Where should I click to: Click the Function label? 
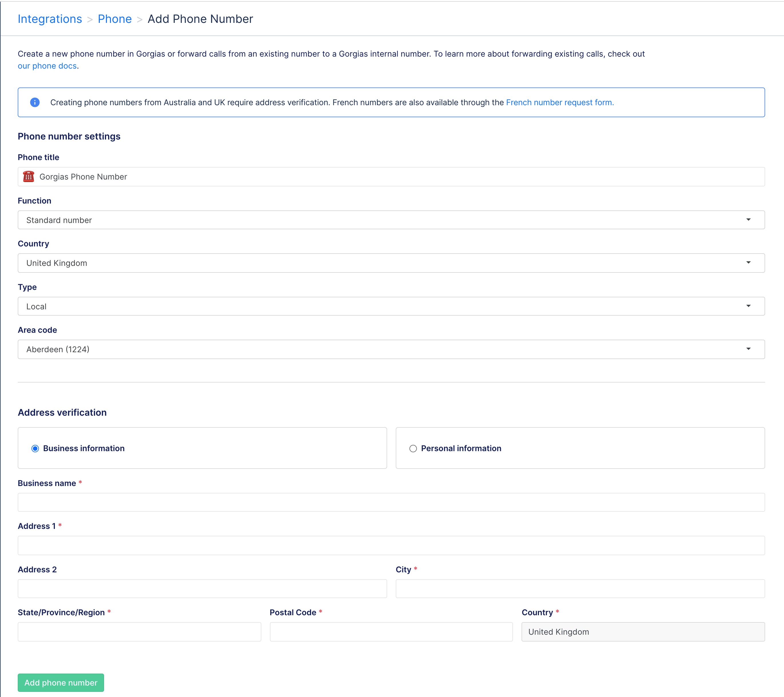point(35,201)
